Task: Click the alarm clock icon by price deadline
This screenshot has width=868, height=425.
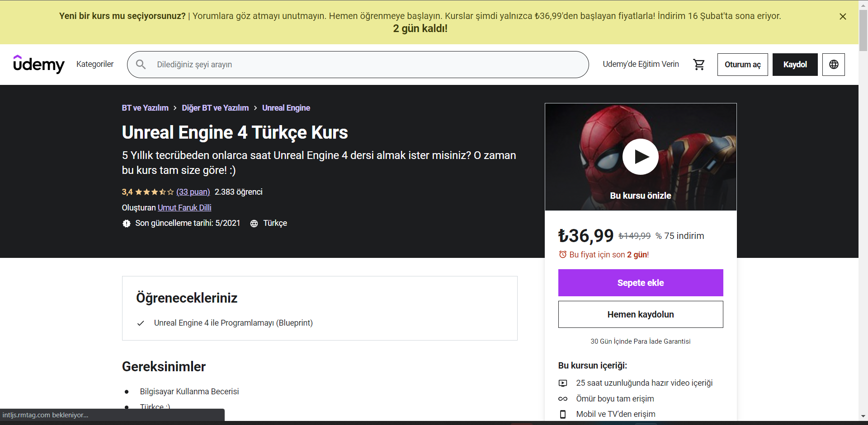Action: click(x=563, y=254)
